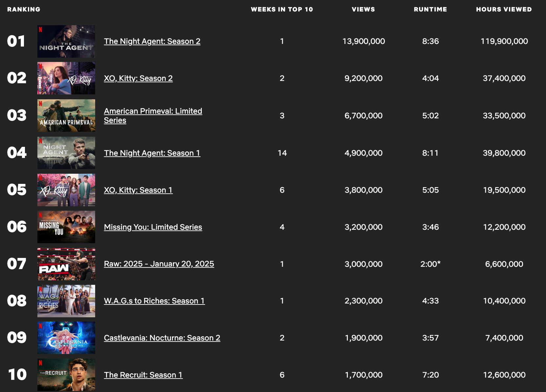Click The Night Agent Season 1 thumbnail
The height and width of the screenshot is (392, 546).
66,153
